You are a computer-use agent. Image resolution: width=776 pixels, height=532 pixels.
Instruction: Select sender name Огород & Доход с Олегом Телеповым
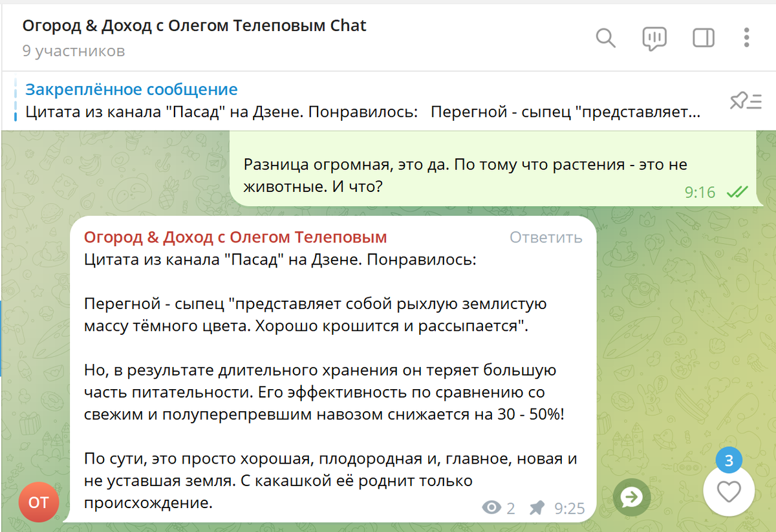[235, 237]
